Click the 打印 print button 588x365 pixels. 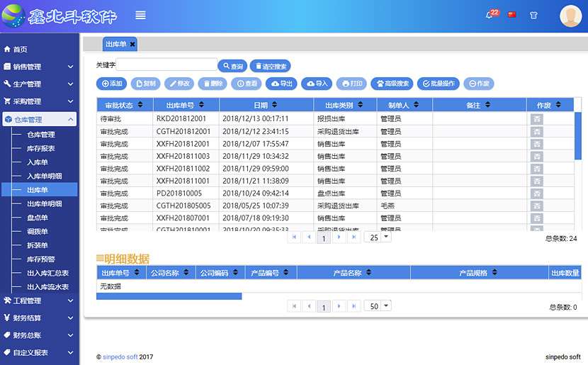352,84
